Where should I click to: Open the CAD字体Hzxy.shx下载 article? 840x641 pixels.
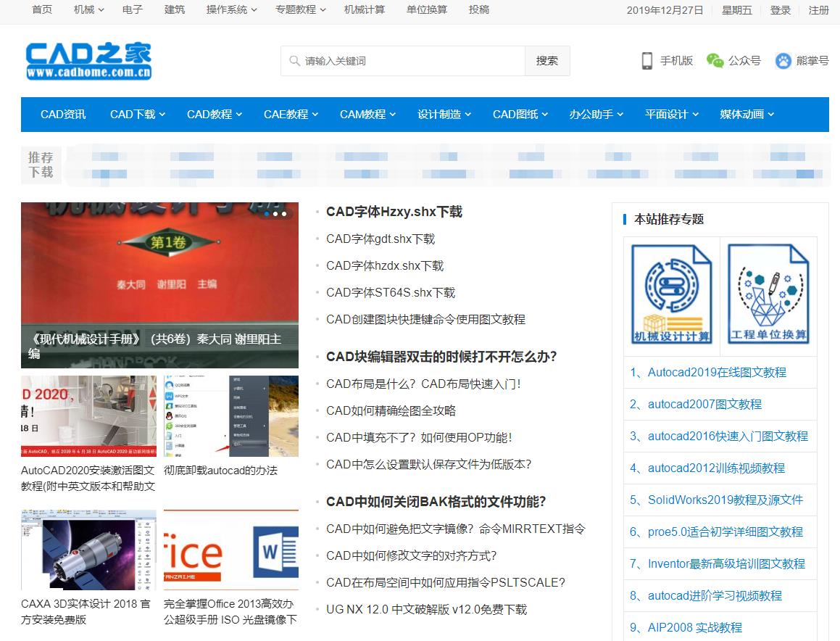tap(396, 212)
